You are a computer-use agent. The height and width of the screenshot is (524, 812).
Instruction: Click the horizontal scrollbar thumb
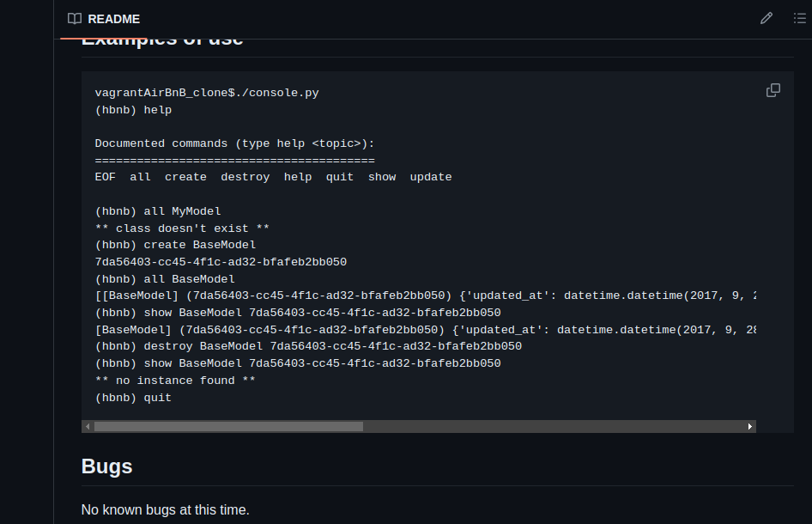pyautogui.click(x=228, y=426)
